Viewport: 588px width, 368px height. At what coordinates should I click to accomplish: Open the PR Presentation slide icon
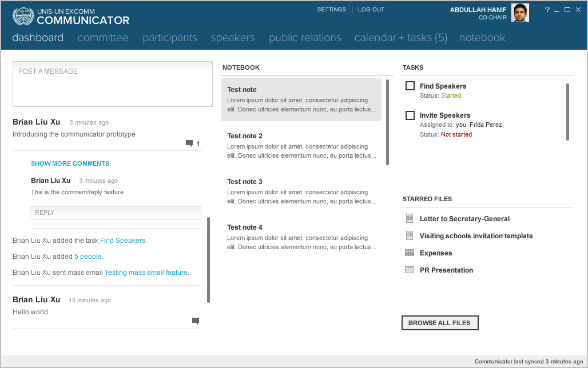coord(410,270)
